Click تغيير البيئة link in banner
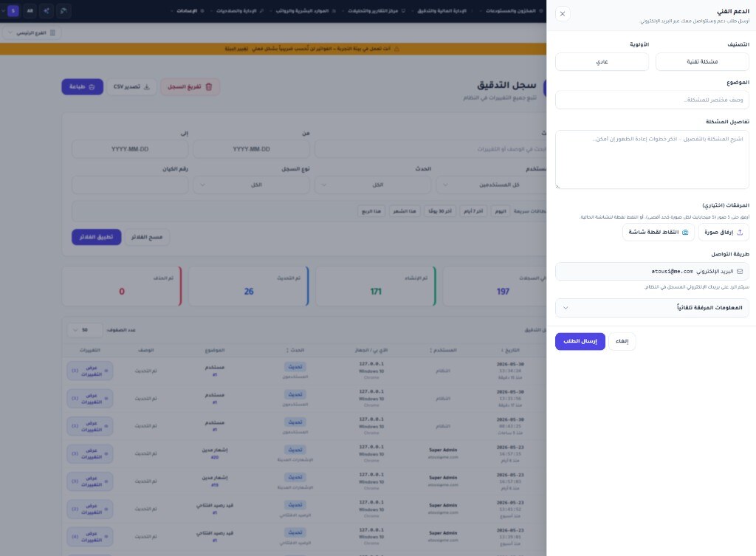The width and height of the screenshot is (756, 556). (x=236, y=49)
